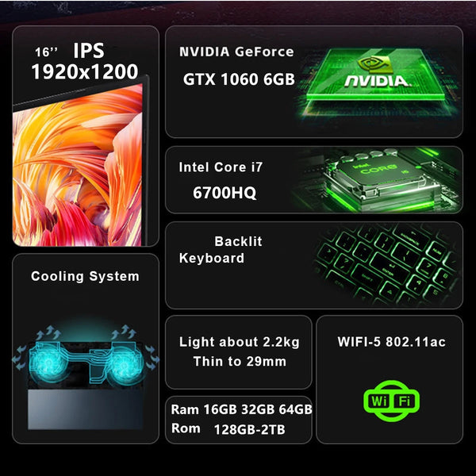The width and height of the screenshot is (476, 476).
Task: Click the 6700HQ processor model text
Action: [225, 193]
